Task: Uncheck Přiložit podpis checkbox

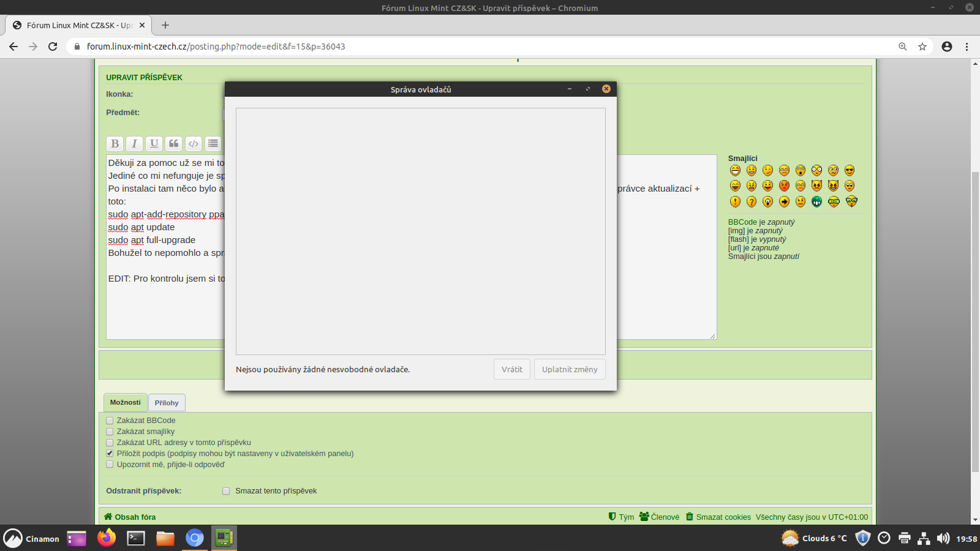Action: [x=110, y=454]
